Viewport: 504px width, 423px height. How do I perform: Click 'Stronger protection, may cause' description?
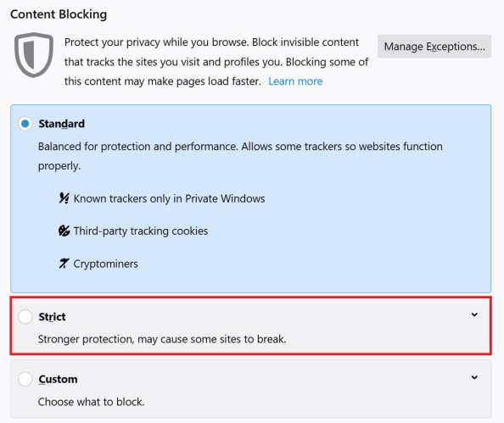(162, 339)
